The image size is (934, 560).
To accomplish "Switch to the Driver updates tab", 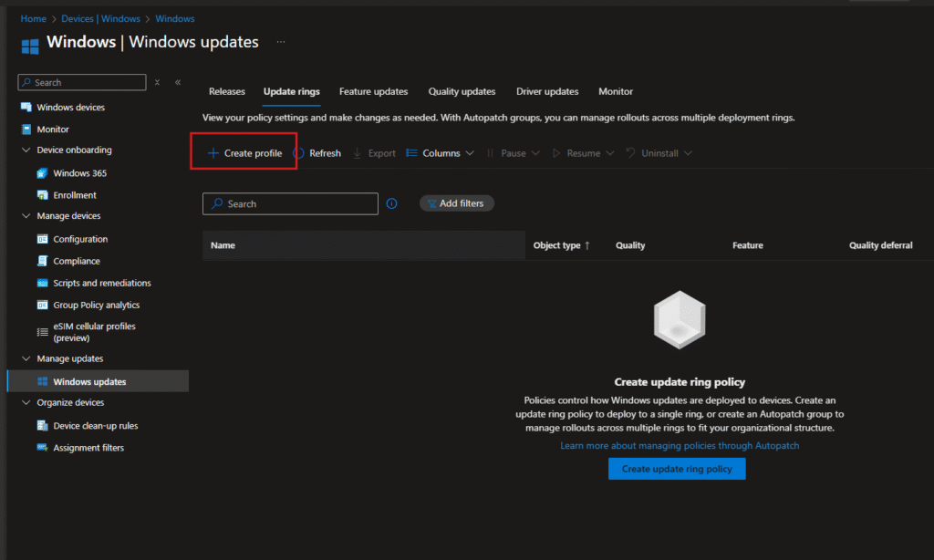I will pos(547,91).
